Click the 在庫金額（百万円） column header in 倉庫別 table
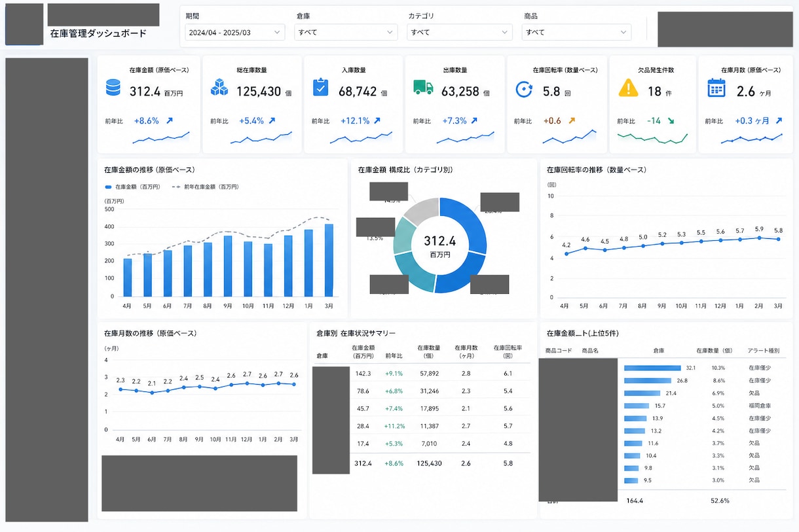Viewport: 799px width, 532px height. point(363,351)
